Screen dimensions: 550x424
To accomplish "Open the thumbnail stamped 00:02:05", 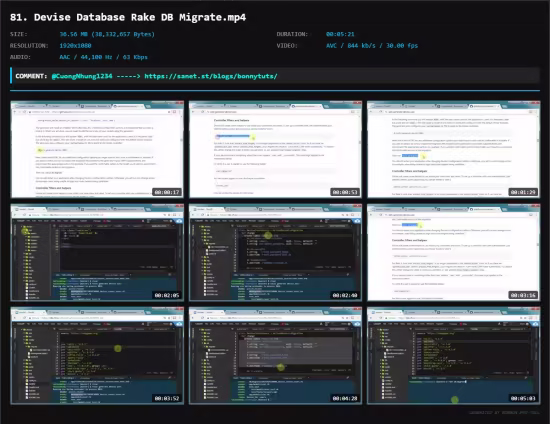I will pyautogui.click(x=97, y=253).
